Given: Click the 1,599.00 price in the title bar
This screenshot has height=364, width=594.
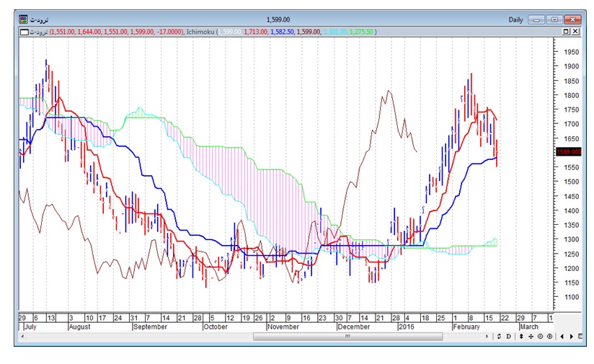Looking at the screenshot, I should [278, 19].
